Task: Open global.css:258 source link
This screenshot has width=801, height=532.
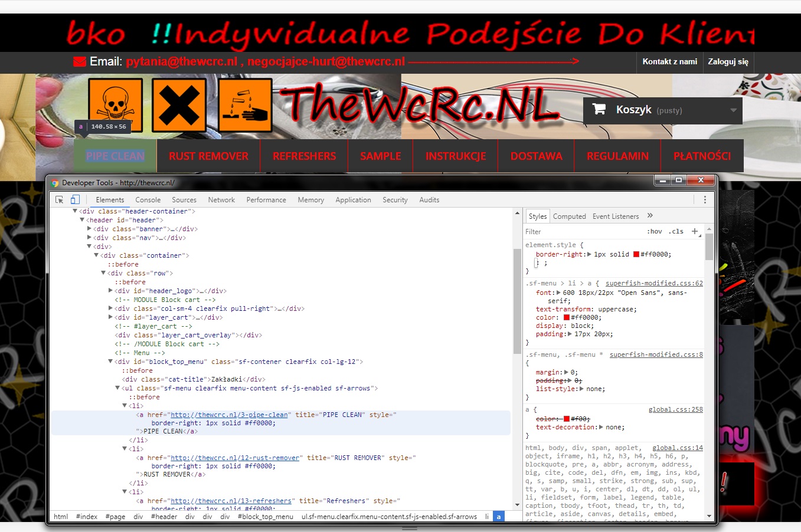Action: pos(676,410)
